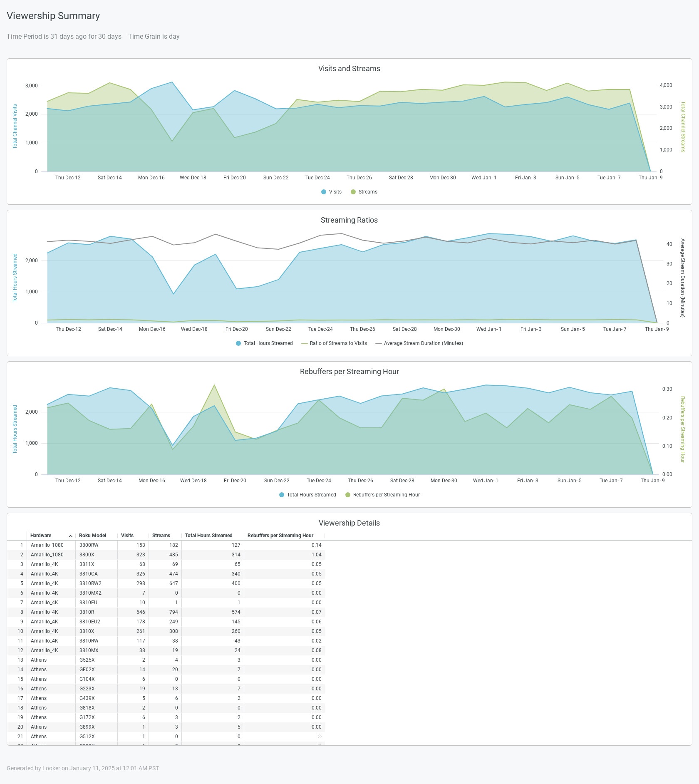Viewport: 699px width, 784px height.
Task: Click Total Channel Streams axis label
Action: 683,127
